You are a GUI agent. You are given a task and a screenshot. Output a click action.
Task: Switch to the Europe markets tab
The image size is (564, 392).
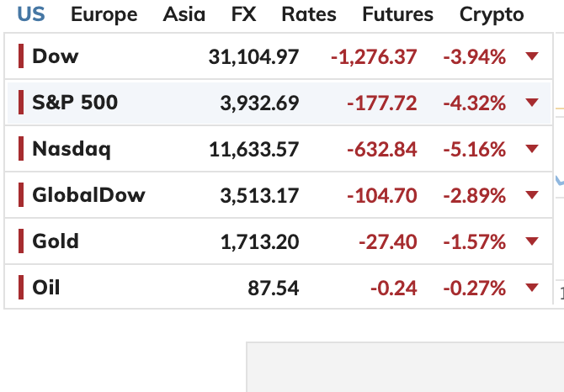[x=104, y=14]
